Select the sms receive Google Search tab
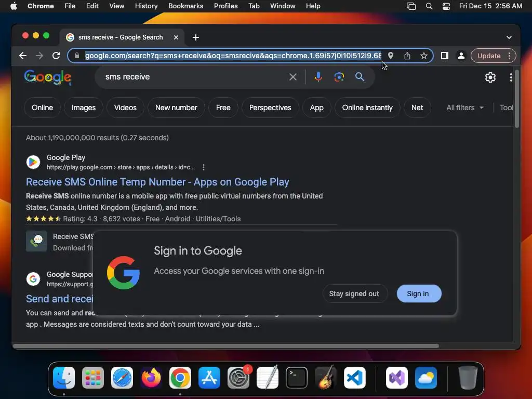This screenshot has width=532, height=399. pyautogui.click(x=121, y=37)
